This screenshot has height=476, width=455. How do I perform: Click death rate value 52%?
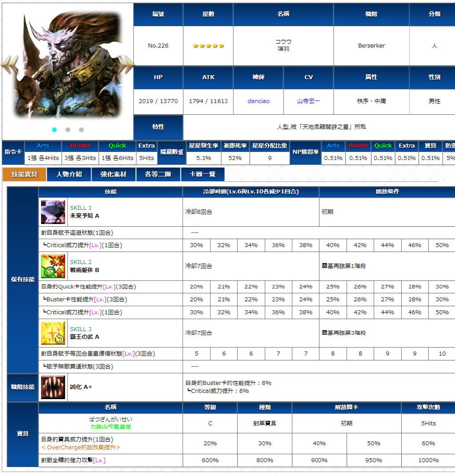point(235,158)
